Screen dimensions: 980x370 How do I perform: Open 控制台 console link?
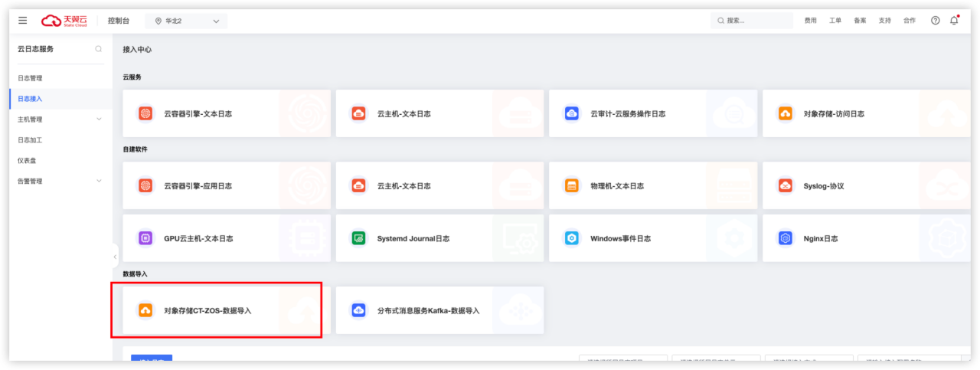[118, 21]
